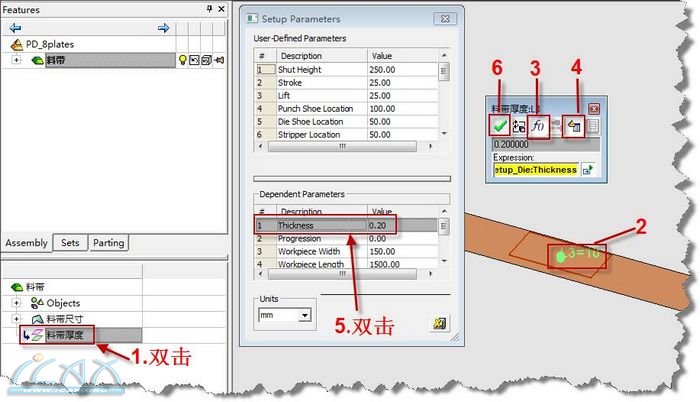This screenshot has width=700, height=402.
Task: Click Dependent Parameters scrollbar down arrow
Action: pyautogui.click(x=444, y=261)
